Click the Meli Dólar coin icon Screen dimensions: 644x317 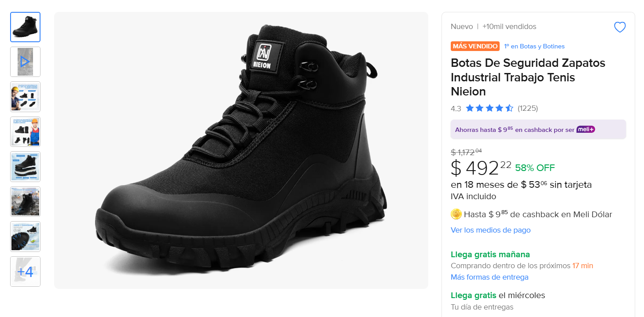(x=456, y=214)
